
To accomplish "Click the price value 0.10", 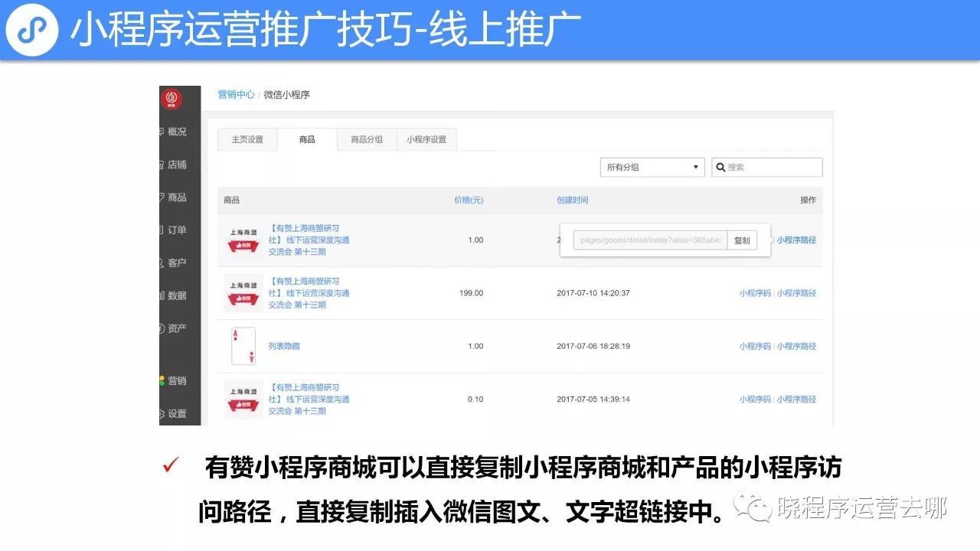I will 475,399.
